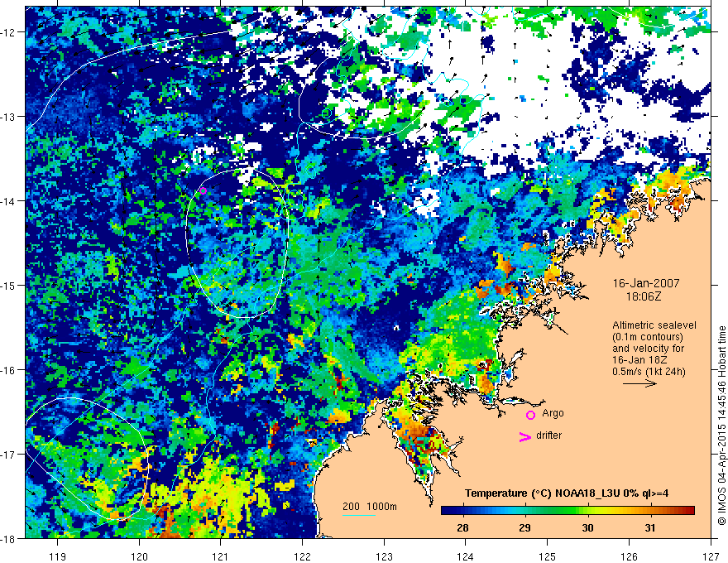This screenshot has width=728, height=563.
Task: Click the dark red end of color bar
Action: (x=689, y=511)
